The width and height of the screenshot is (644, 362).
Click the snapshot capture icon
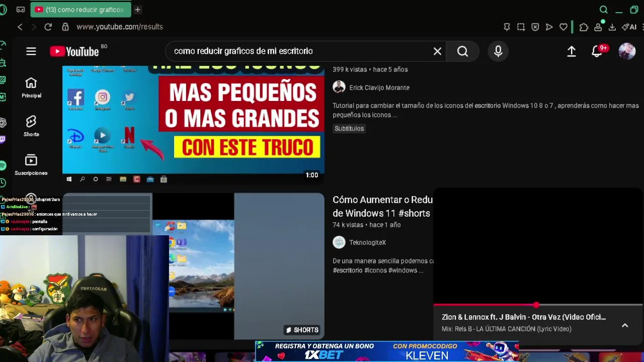[521, 27]
